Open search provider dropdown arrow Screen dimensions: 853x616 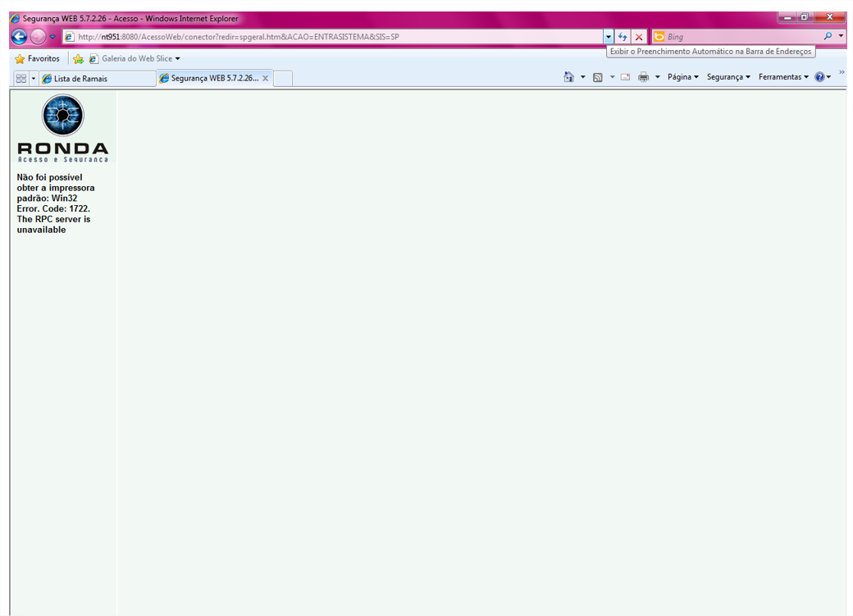[x=841, y=36]
